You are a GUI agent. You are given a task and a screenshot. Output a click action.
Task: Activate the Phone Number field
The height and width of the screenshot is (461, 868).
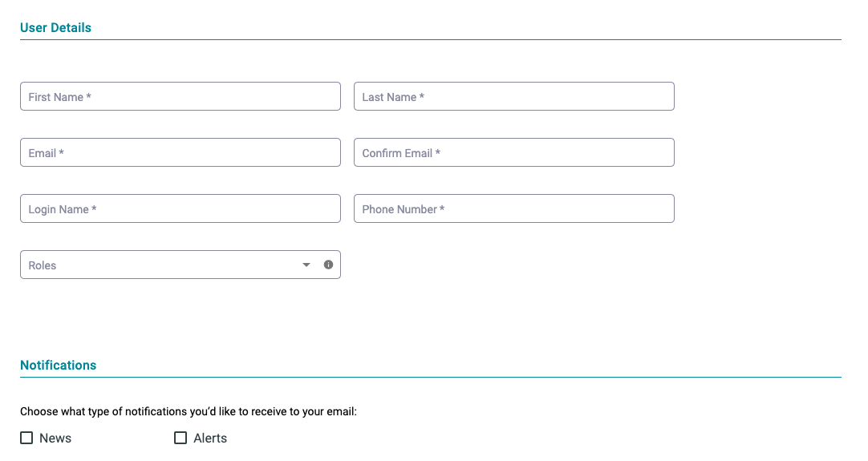(514, 208)
